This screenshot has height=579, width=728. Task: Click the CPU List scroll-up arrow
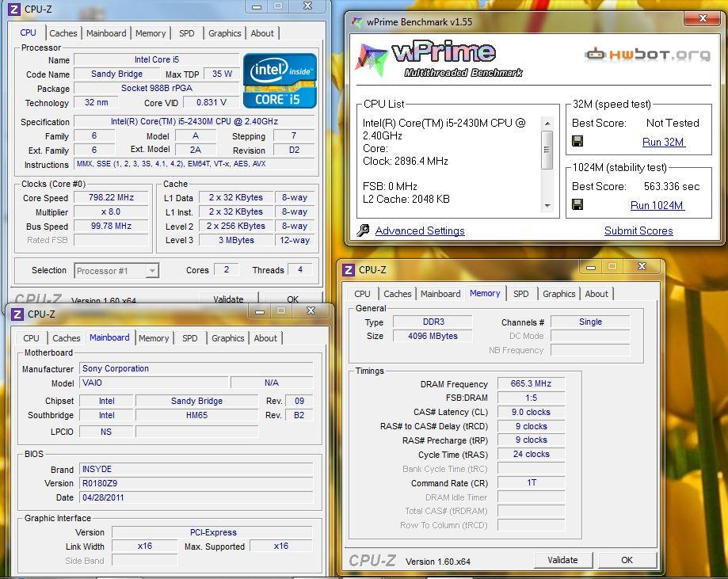coord(547,123)
